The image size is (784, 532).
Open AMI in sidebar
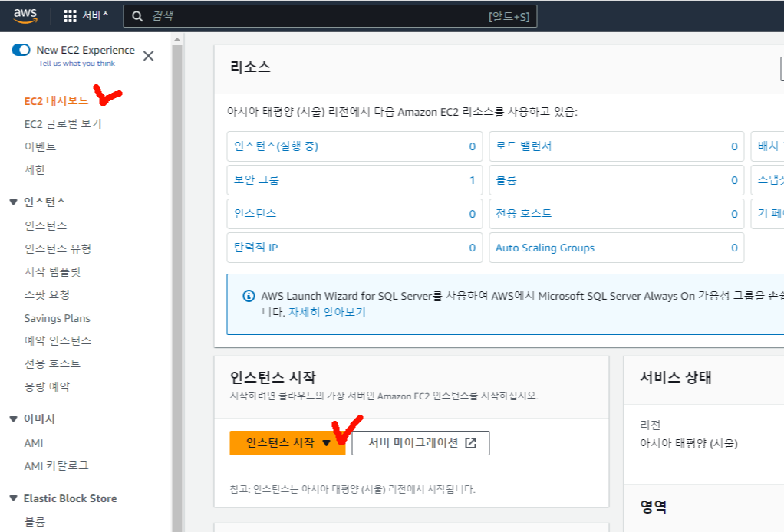point(34,443)
